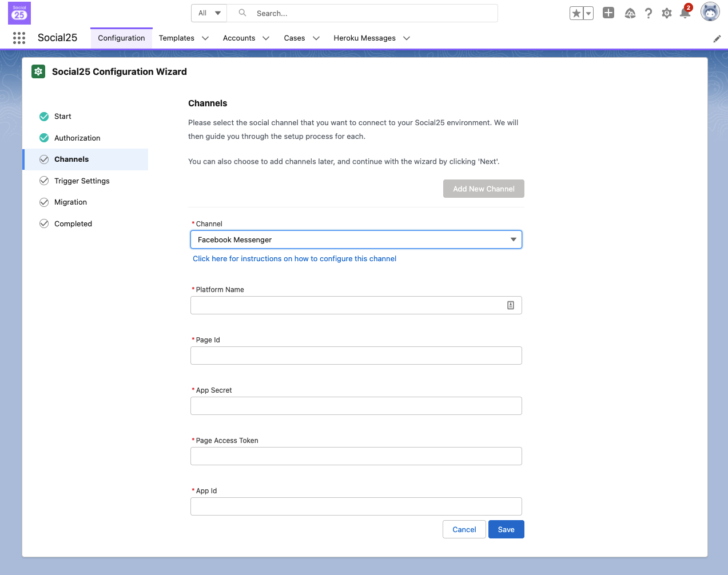
Task: Open the Templates tab dropdown chevron
Action: (x=205, y=38)
